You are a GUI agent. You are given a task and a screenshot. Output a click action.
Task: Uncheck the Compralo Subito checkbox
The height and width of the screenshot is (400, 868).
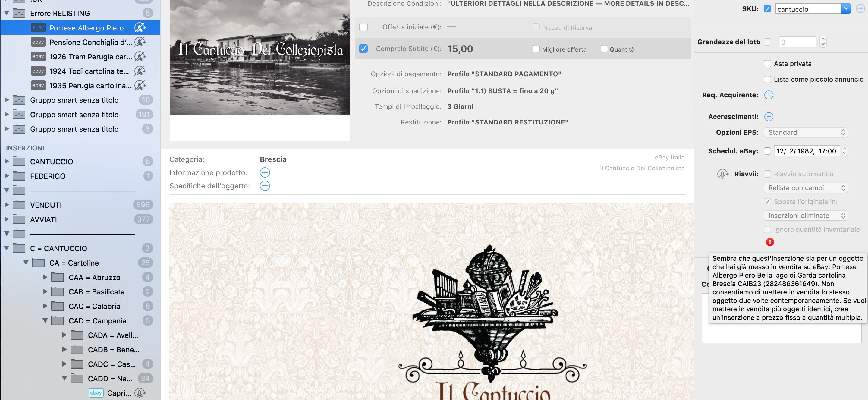coord(363,49)
